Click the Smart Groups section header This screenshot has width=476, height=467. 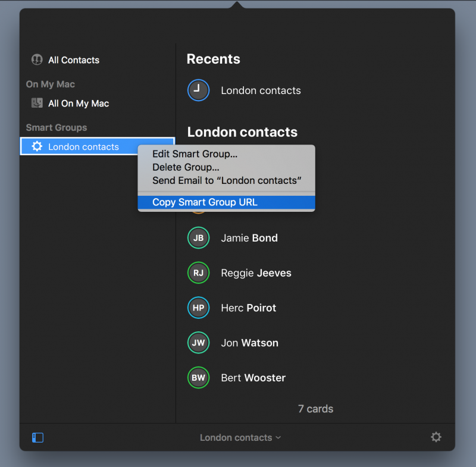click(57, 127)
